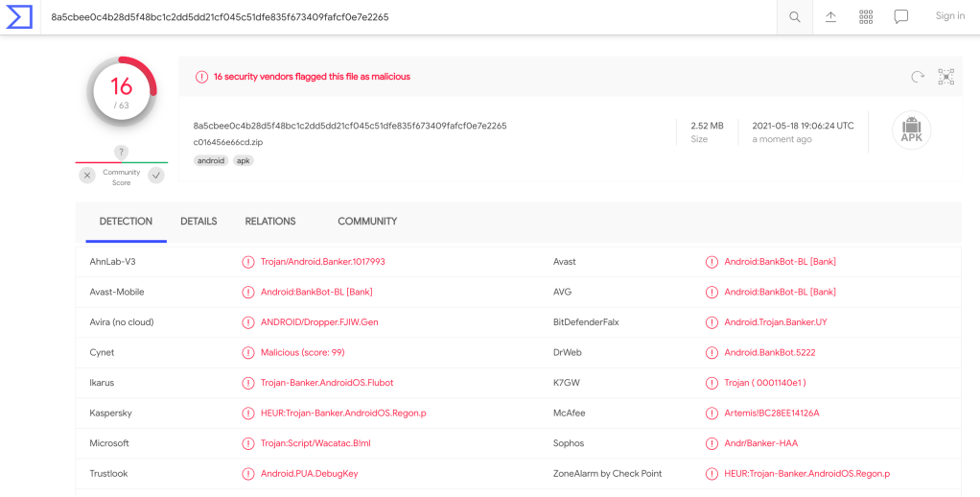Open the similarity graph icon
This screenshot has width=980, height=497.
[946, 77]
